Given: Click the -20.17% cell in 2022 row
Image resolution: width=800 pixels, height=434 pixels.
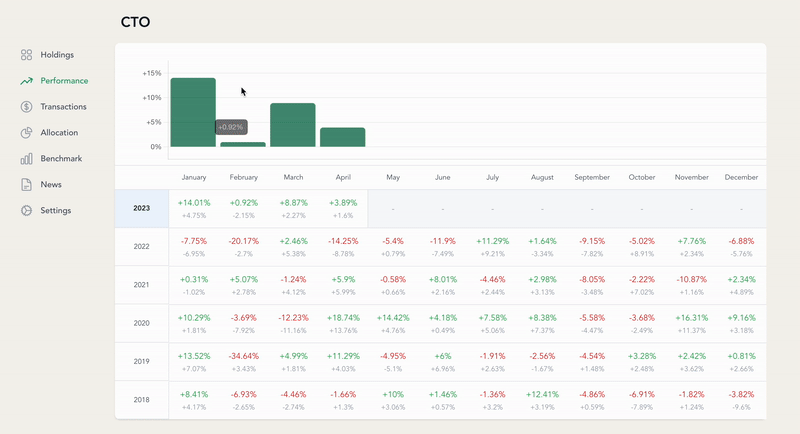Looking at the screenshot, I should [243, 241].
